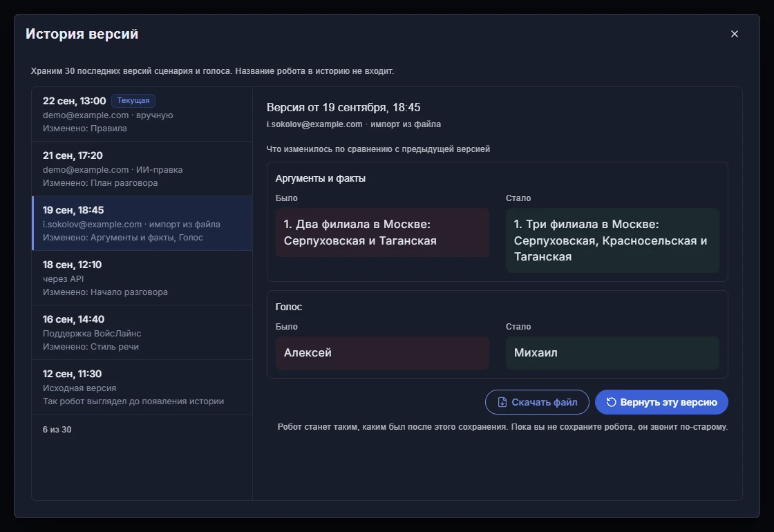
Task: Click the 'История версий' dialog title
Action: [x=82, y=34]
